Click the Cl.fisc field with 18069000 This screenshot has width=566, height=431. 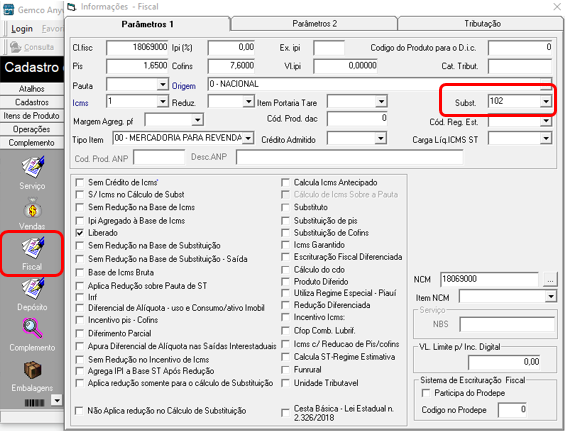point(137,48)
